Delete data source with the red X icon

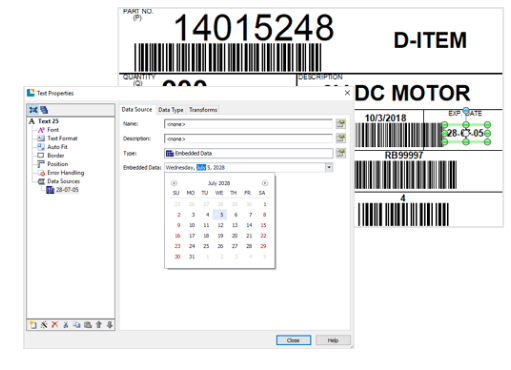[55, 325]
